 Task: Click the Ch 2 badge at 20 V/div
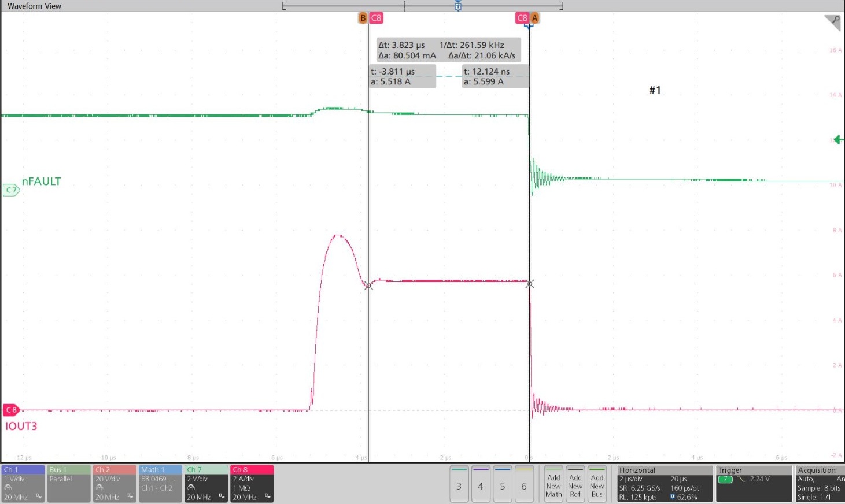click(115, 483)
